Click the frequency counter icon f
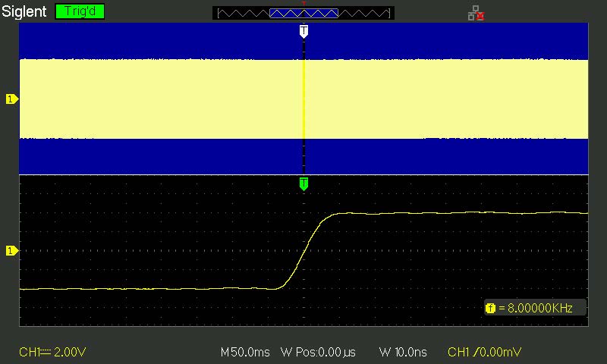This screenshot has width=607, height=364. [x=490, y=309]
